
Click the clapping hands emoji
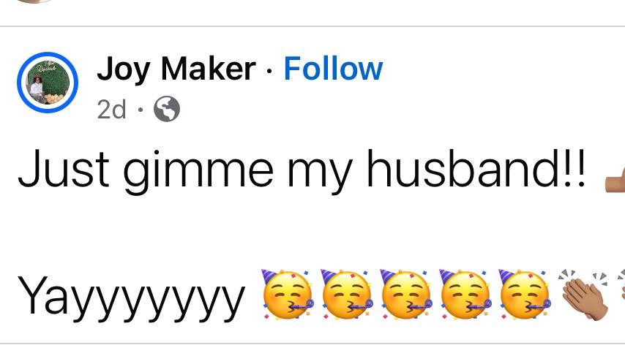[x=583, y=295]
